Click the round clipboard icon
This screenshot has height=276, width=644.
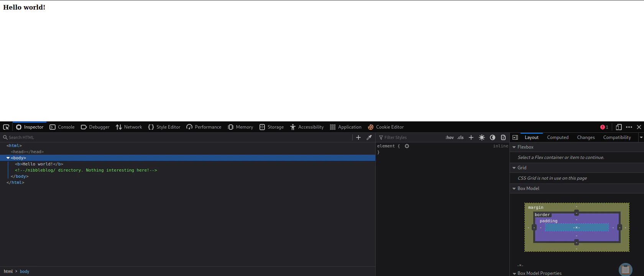point(626,269)
